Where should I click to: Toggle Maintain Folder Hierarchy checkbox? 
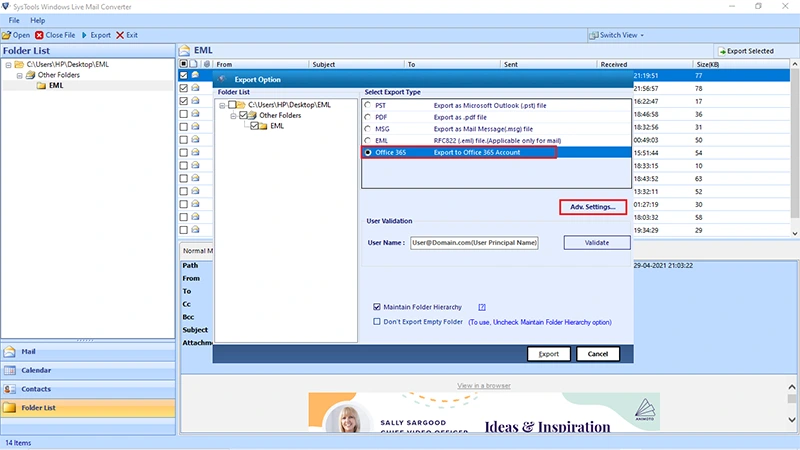[377, 307]
